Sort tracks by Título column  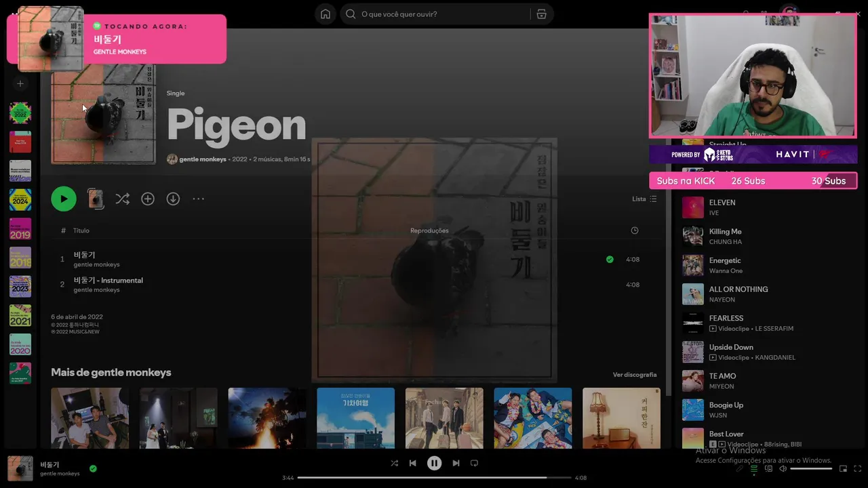tap(81, 230)
